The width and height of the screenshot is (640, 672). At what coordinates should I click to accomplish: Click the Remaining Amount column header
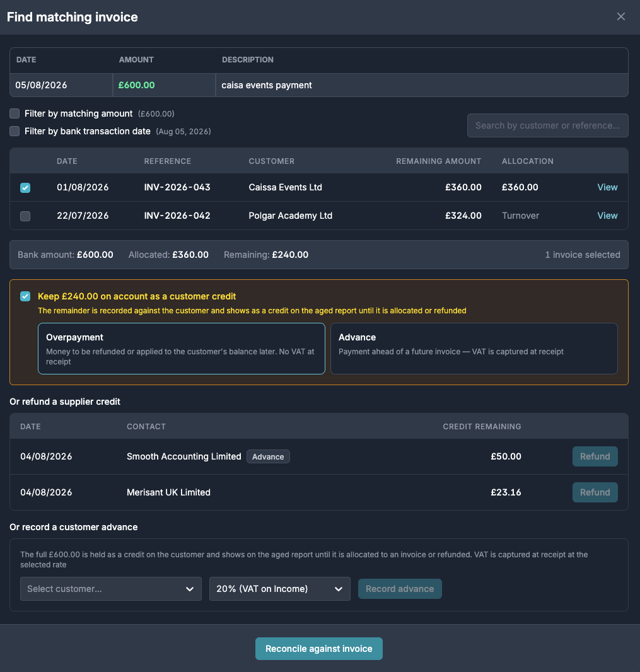pos(438,161)
